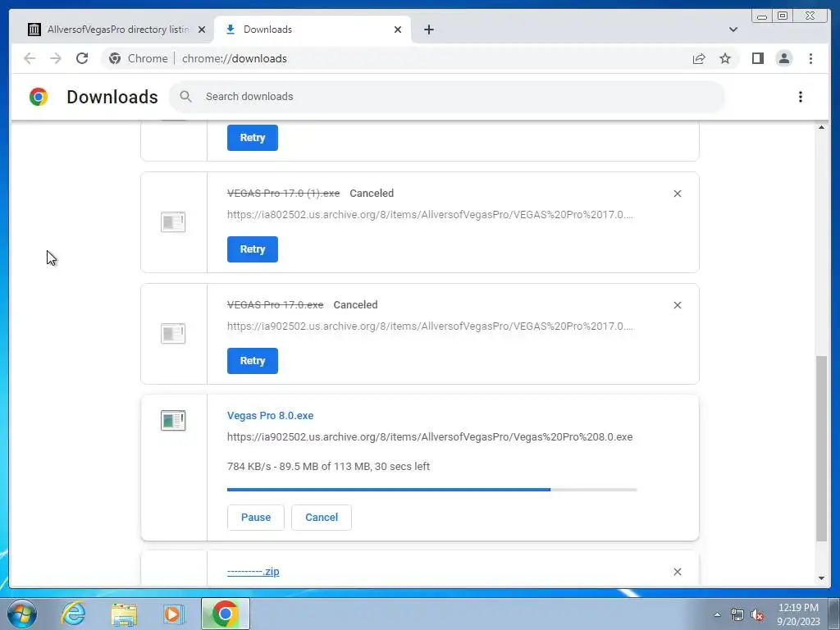Cancel the Vegas Pro 8.0.exe download
840x630 pixels.
tap(322, 518)
